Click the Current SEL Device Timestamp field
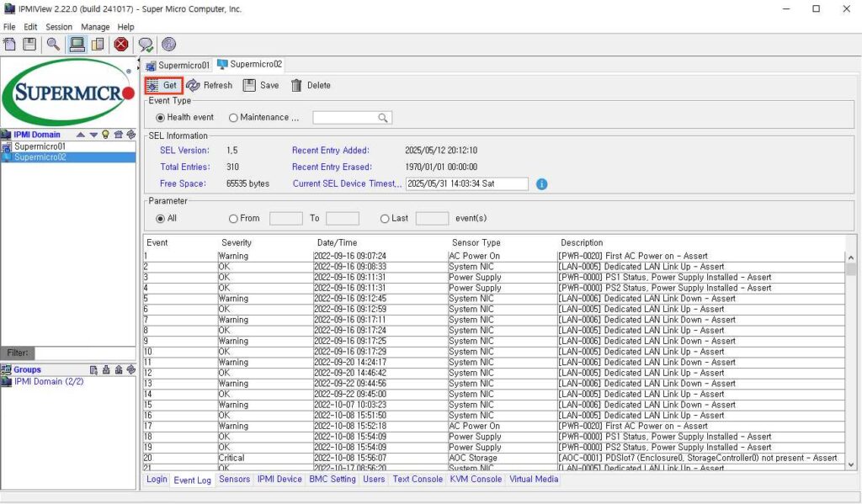The height and width of the screenshot is (504, 862). pos(466,184)
